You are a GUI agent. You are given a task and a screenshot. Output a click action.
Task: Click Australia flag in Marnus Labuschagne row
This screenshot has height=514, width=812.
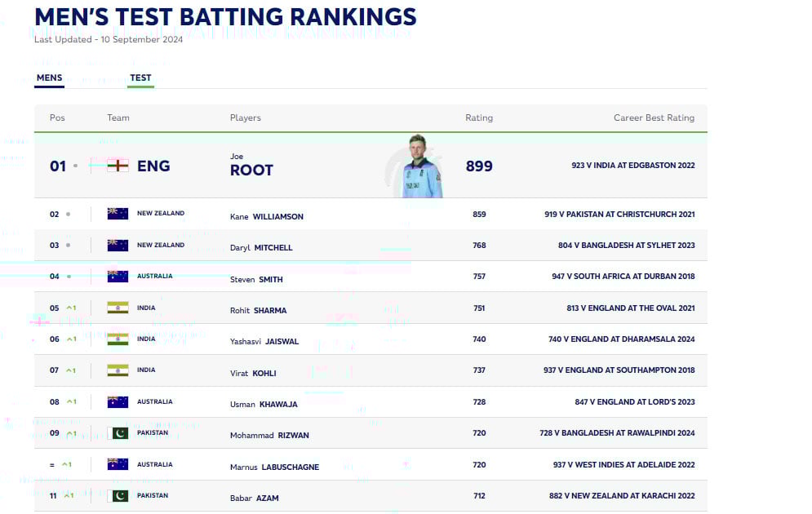118,464
